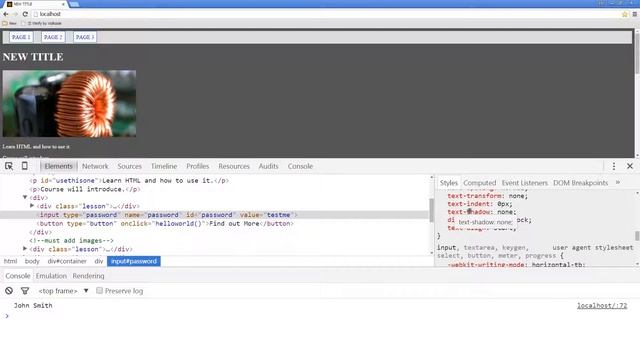Show more Styles pane tabs chevron
640x360 pixels.
click(618, 182)
